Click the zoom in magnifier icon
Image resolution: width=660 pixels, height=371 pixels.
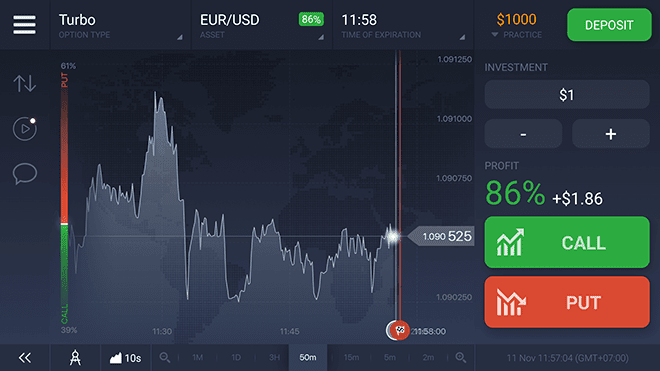tap(461, 358)
